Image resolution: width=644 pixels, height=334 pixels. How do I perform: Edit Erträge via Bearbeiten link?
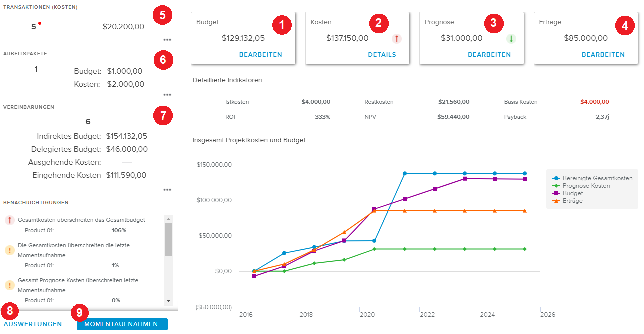tap(603, 55)
